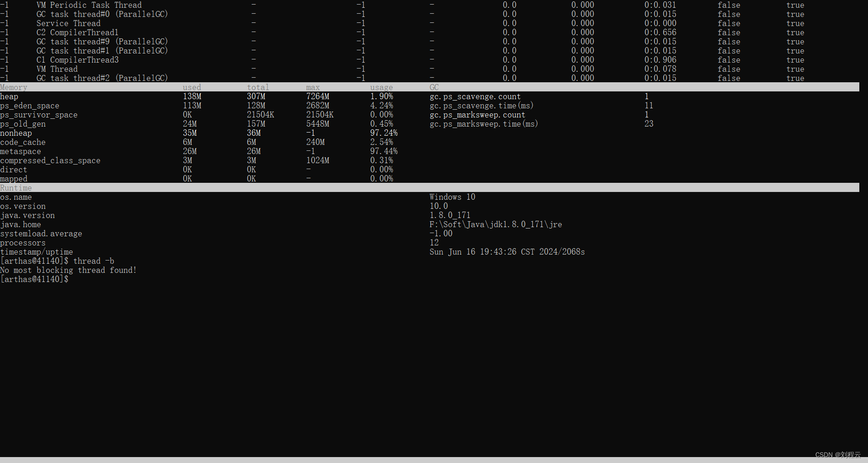Click the time value 0:0.656
868x463 pixels.
(x=660, y=32)
